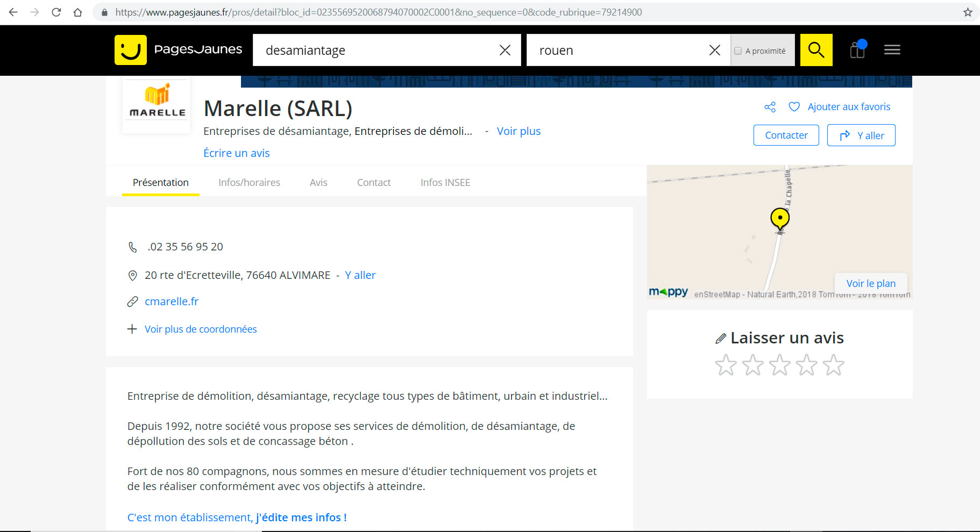Open the shopping bag notifications icon
The height and width of the screenshot is (532, 980).
click(x=858, y=50)
